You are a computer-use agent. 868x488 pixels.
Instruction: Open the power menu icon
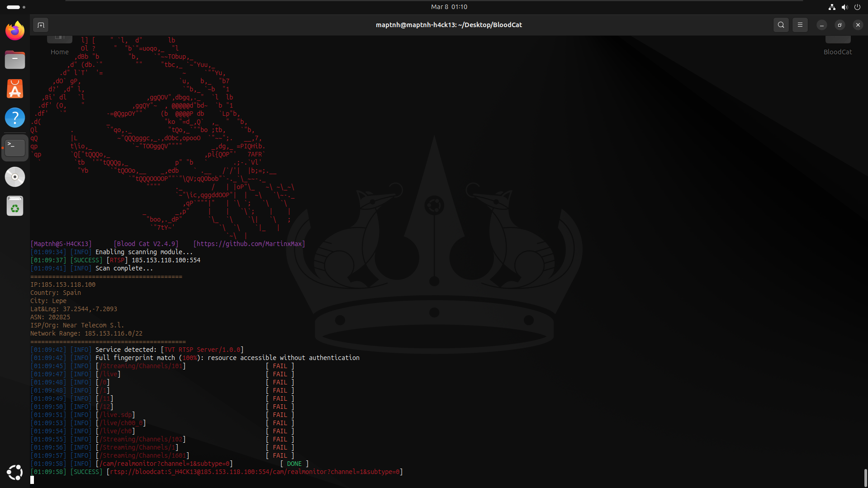click(x=857, y=7)
